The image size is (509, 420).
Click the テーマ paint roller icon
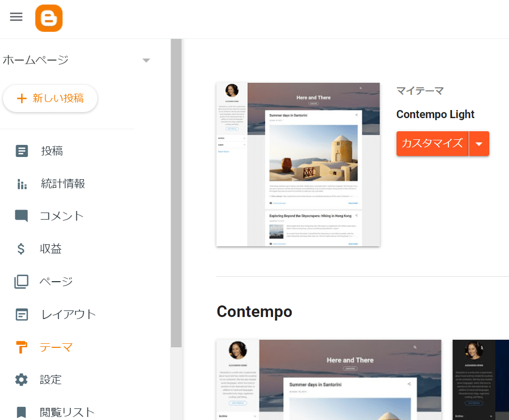coord(21,347)
